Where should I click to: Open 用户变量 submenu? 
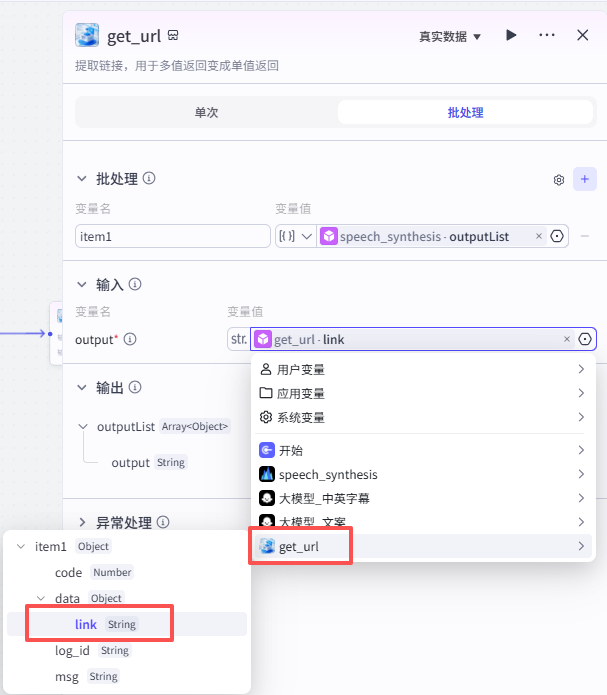click(x=422, y=370)
